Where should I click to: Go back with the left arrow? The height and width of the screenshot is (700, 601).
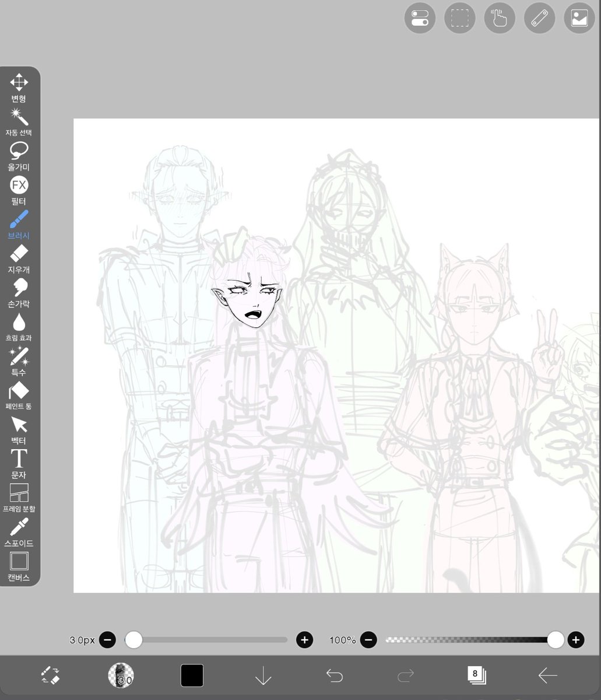[x=548, y=675]
